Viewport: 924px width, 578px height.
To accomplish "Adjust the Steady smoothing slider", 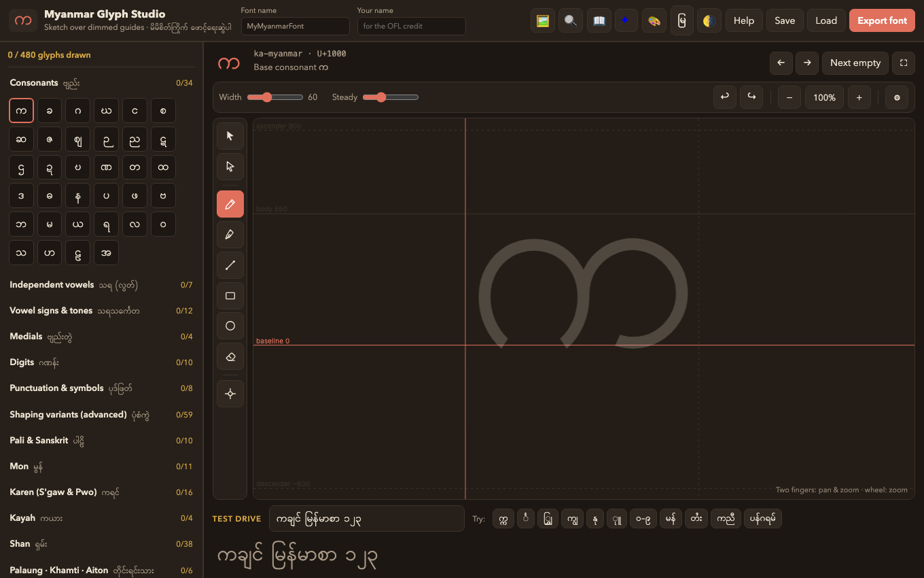I will point(390,97).
